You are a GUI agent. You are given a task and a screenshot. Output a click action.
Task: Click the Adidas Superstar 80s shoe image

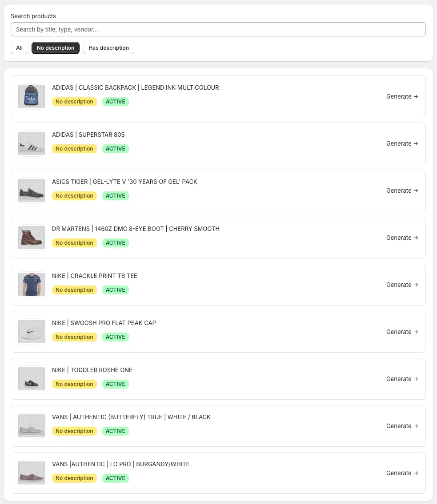coord(31,143)
